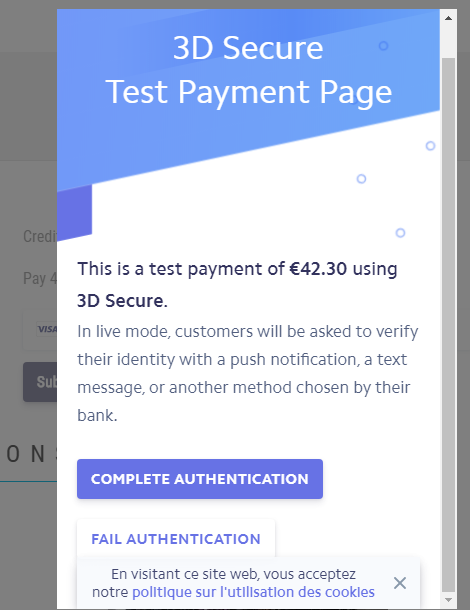Click the partially hidden Submit button
Screen dimensions: 470x610
[40, 382]
